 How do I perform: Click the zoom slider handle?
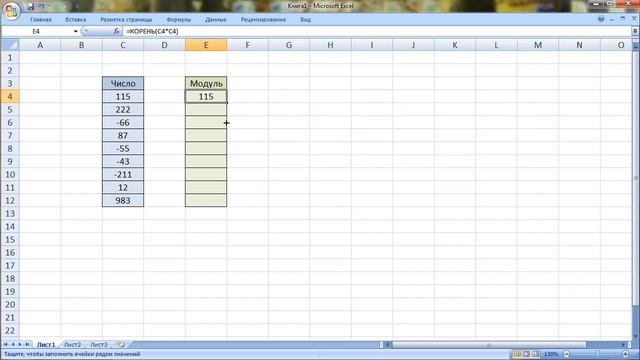click(x=598, y=354)
